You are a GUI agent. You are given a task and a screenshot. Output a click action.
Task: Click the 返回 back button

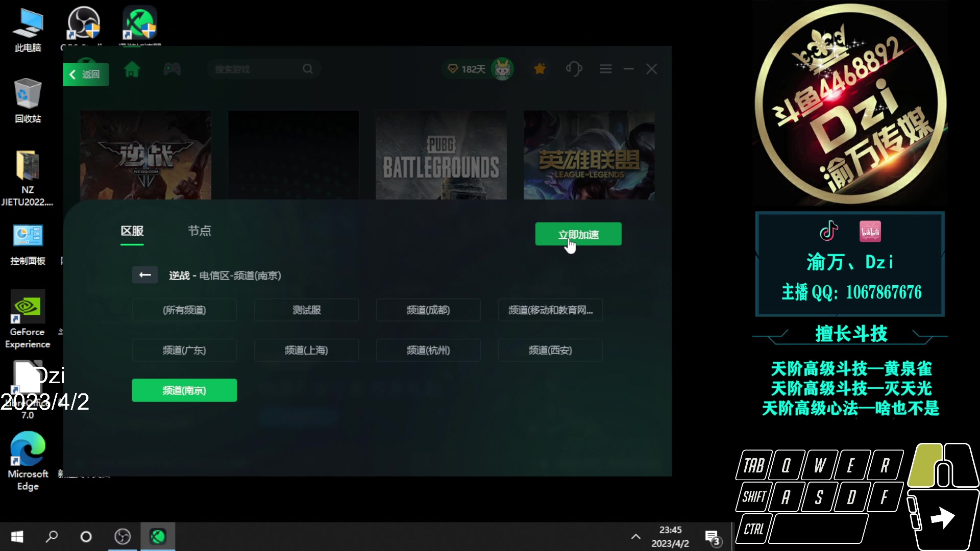(x=86, y=74)
